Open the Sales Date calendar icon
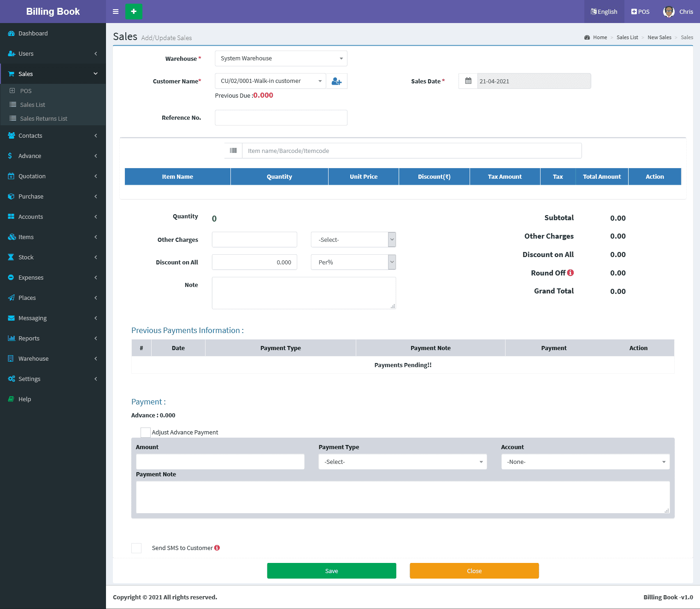This screenshot has height=609, width=700. pyautogui.click(x=468, y=81)
